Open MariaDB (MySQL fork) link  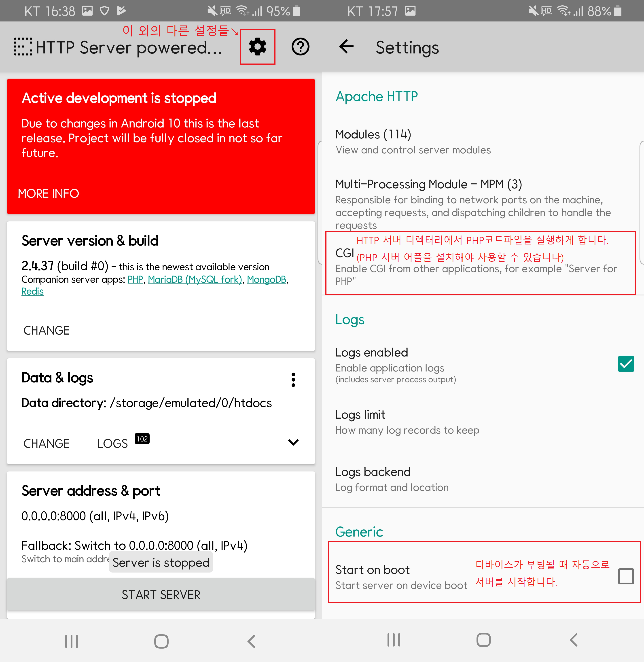pos(195,279)
